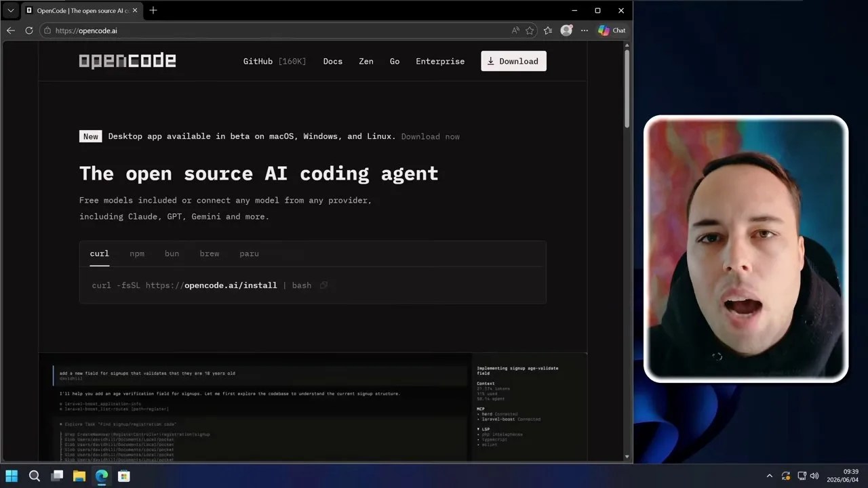
Task: Select the OpenCode browser tab
Action: [x=81, y=11]
